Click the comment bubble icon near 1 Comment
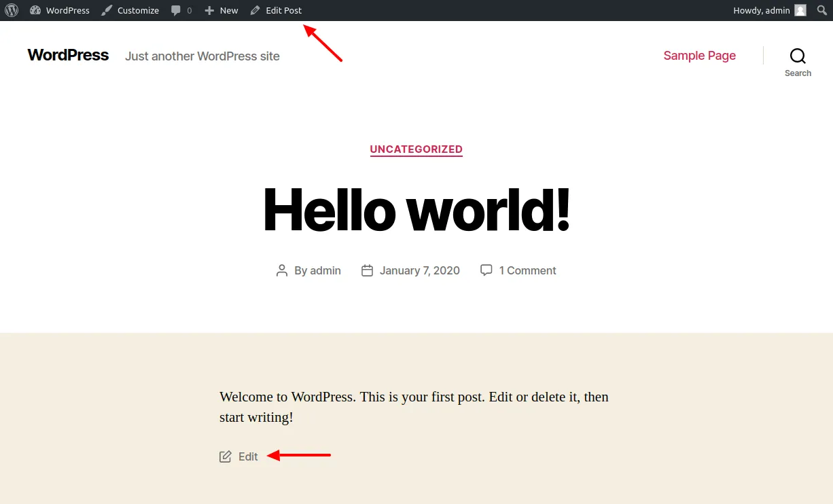Image resolution: width=833 pixels, height=504 pixels. click(x=486, y=270)
